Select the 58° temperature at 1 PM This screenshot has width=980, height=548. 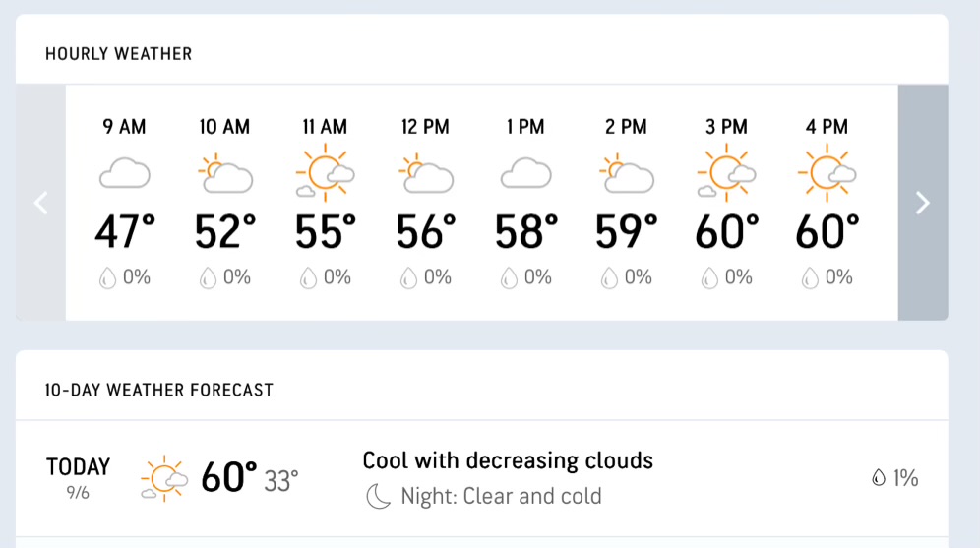[525, 232]
